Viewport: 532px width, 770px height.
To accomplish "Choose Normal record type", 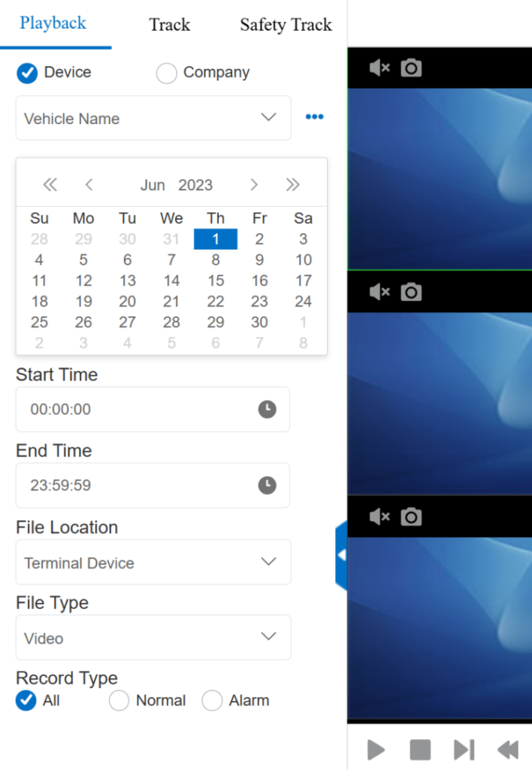I will tap(119, 701).
